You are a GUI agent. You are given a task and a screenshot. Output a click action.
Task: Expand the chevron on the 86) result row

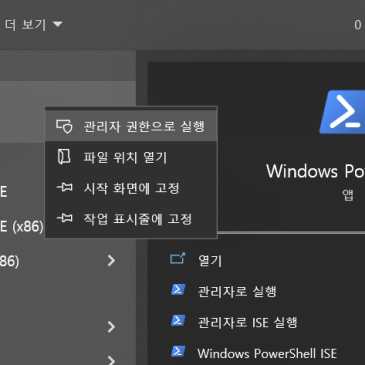click(x=111, y=260)
